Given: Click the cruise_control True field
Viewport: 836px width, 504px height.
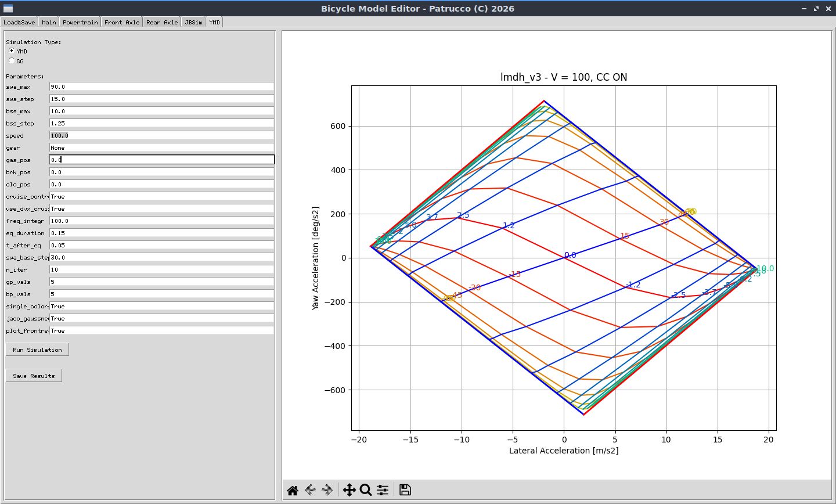Looking at the screenshot, I should (x=161, y=196).
